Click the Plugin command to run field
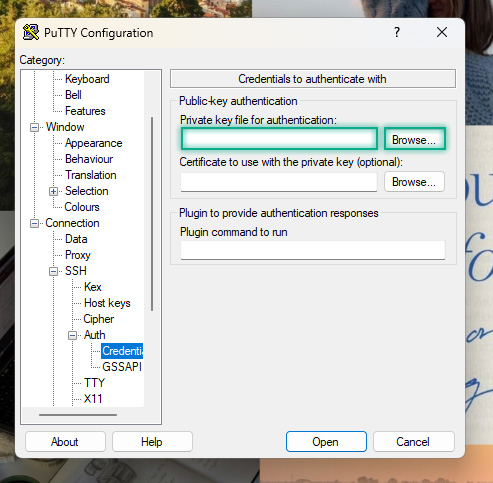The image size is (493, 483). [x=313, y=250]
